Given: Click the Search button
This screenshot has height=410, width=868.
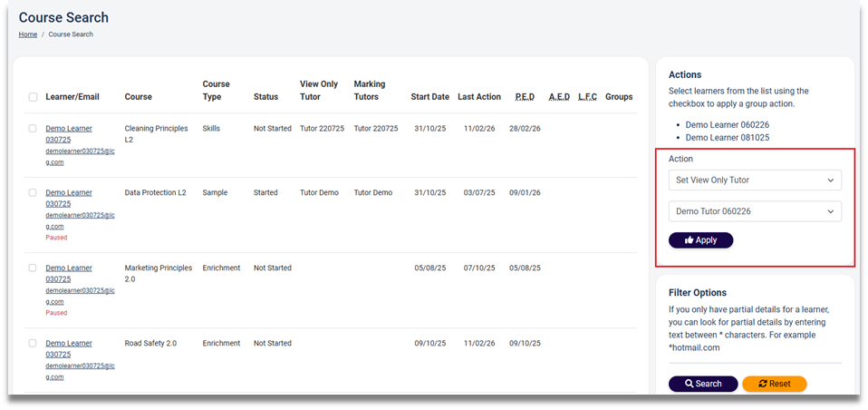Looking at the screenshot, I should (x=703, y=384).
